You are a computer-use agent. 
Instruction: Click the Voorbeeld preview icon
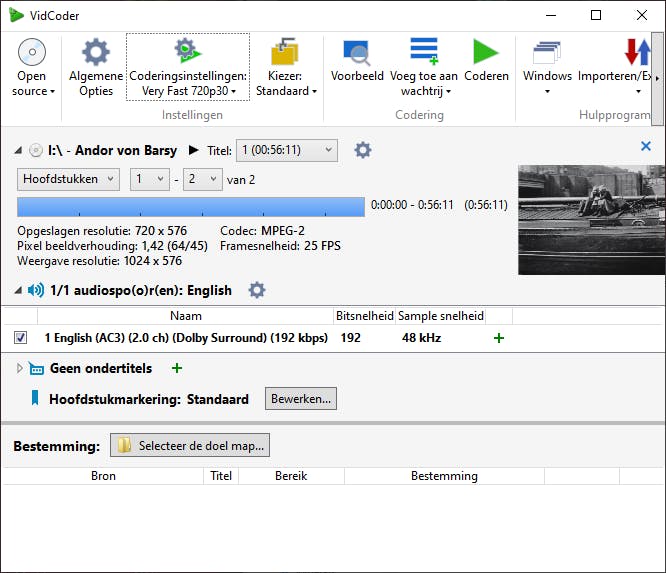(x=356, y=53)
